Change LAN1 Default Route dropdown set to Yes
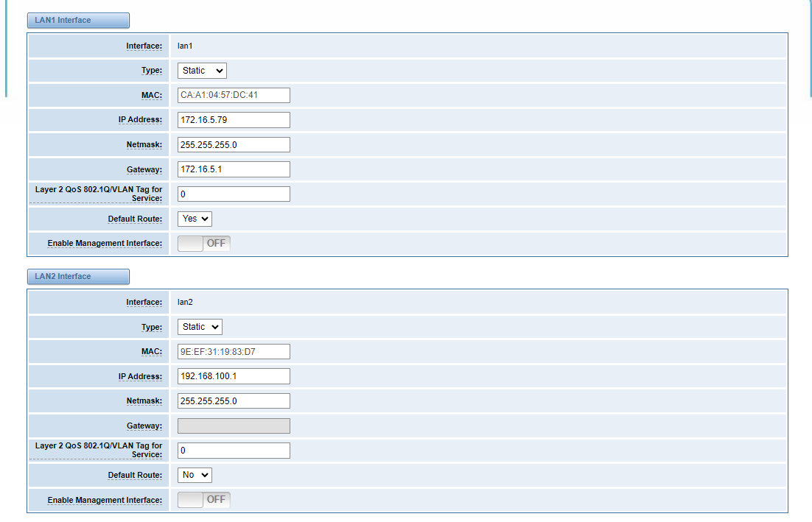The height and width of the screenshot is (522, 812). point(195,219)
